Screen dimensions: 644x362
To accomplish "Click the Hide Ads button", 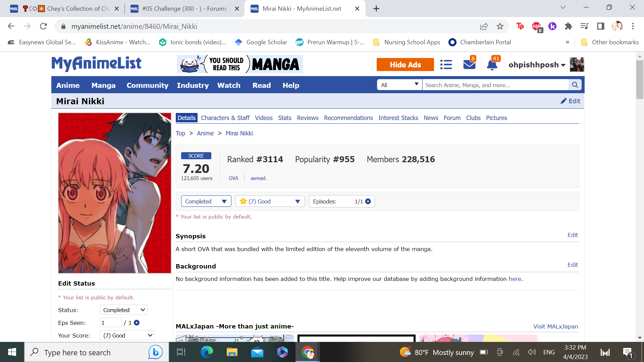I will 405,65.
